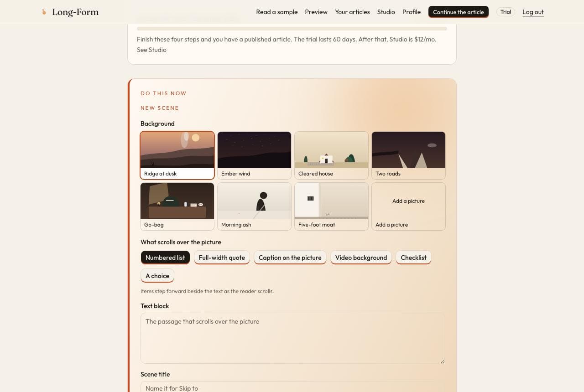Choose the Video background option

[x=361, y=258]
